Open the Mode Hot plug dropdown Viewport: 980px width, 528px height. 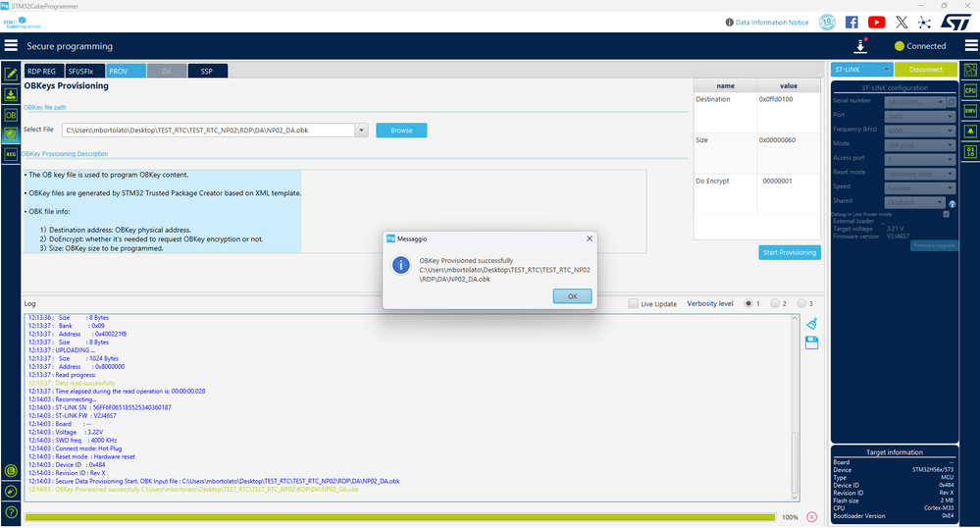[x=920, y=144]
